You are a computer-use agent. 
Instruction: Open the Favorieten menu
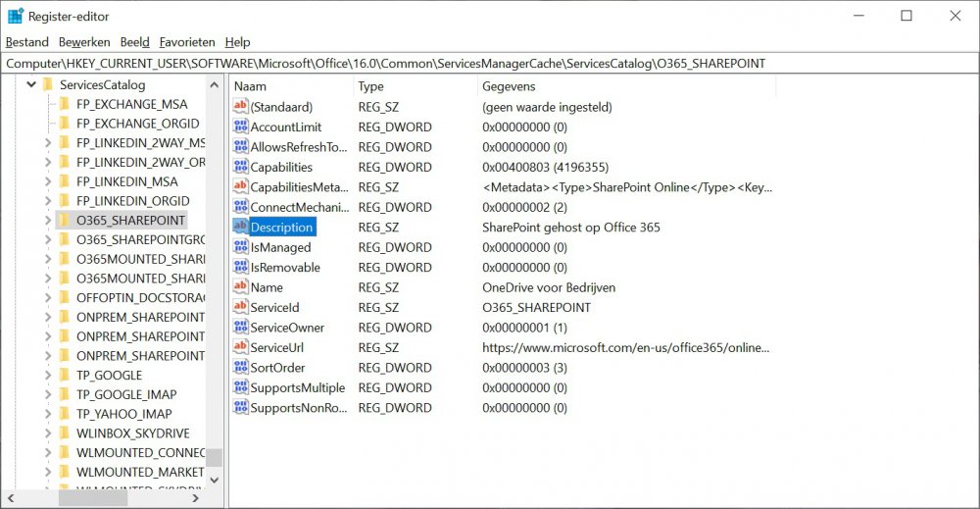tap(186, 42)
